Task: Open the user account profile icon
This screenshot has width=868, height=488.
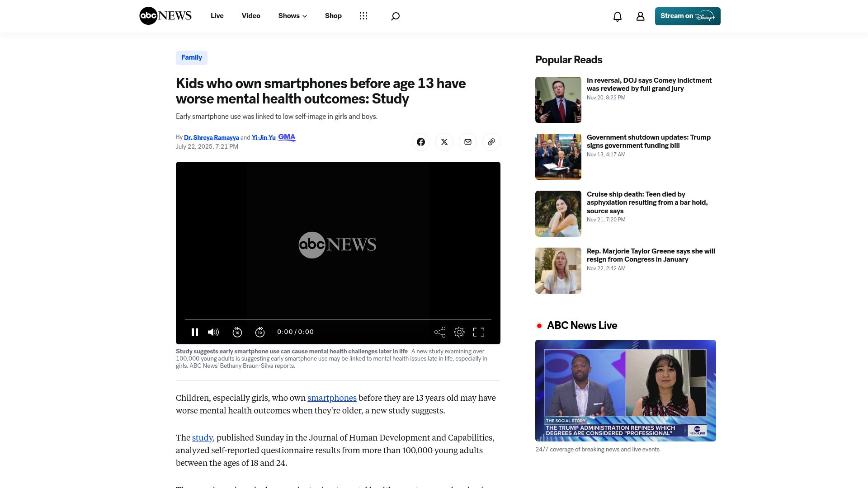Action: click(641, 16)
